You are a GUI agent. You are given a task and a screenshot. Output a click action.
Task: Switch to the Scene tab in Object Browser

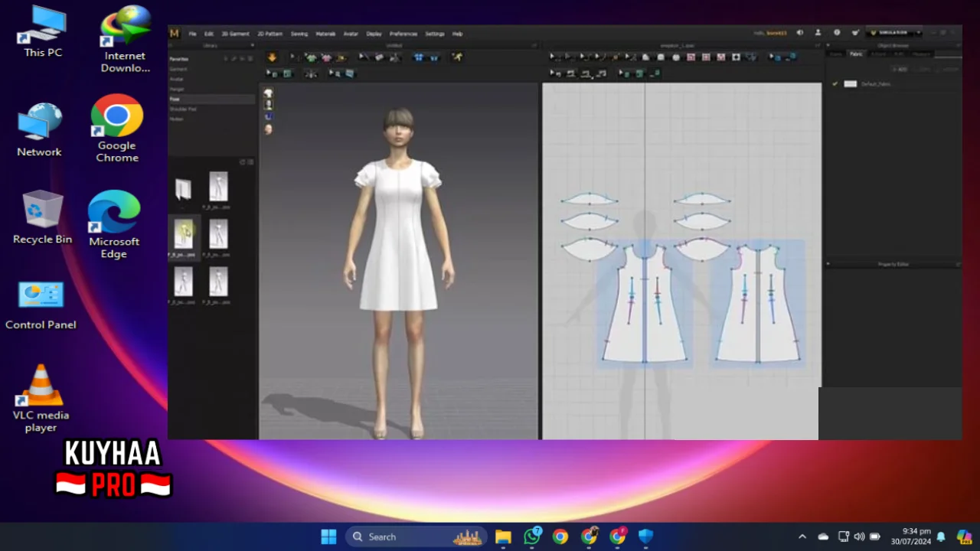pyautogui.click(x=836, y=54)
